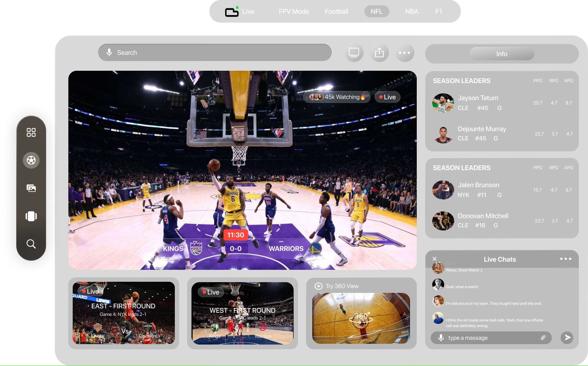Click the magnifier search icon in sidebar
The image size is (588, 366).
tap(31, 244)
